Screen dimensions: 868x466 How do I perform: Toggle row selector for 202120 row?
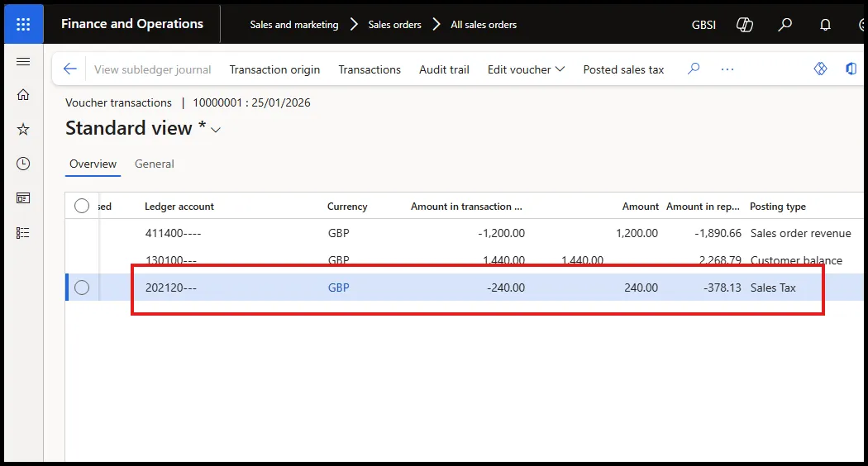point(82,288)
